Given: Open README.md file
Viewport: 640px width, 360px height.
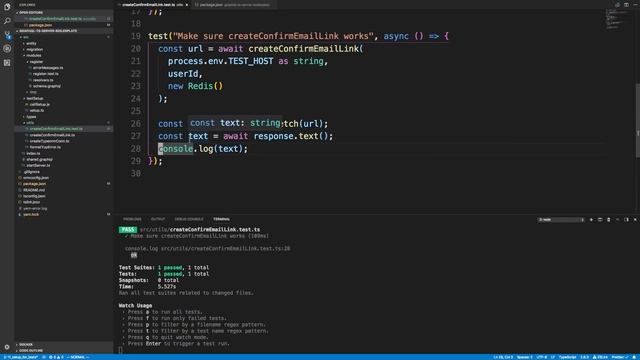Looking at the screenshot, I should (x=34, y=190).
